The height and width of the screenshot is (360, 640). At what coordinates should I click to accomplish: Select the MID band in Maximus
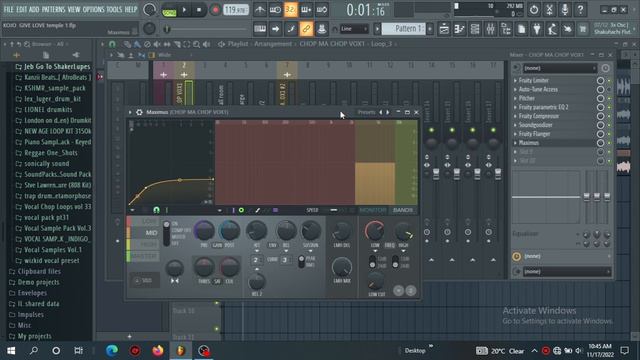click(144, 233)
